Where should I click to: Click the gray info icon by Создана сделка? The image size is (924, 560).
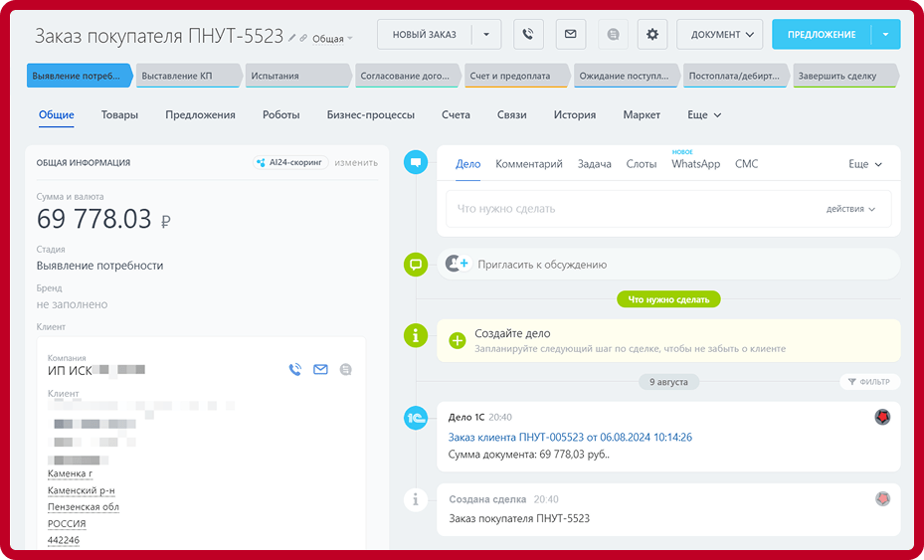coord(416,500)
